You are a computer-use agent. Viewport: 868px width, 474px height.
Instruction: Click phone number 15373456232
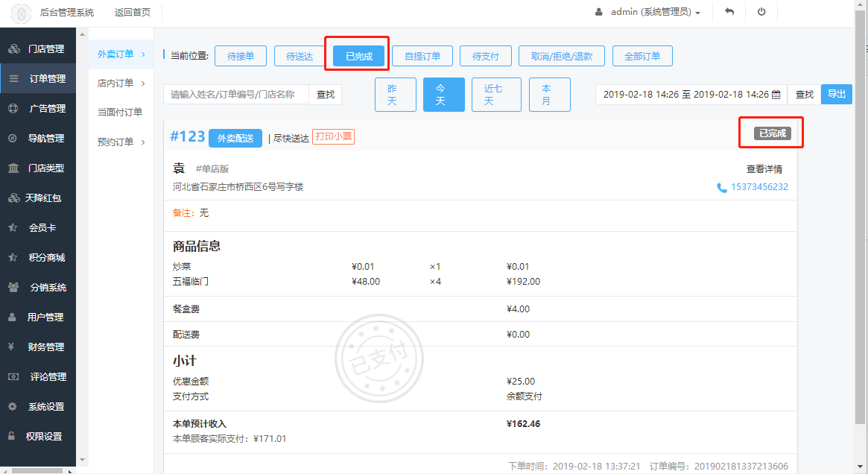[759, 187]
